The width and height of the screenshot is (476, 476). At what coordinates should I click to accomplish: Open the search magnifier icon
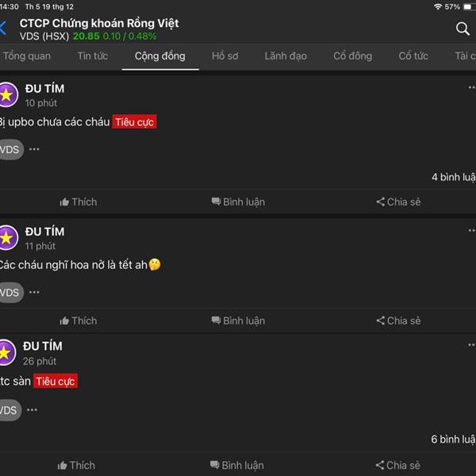[x=463, y=29]
